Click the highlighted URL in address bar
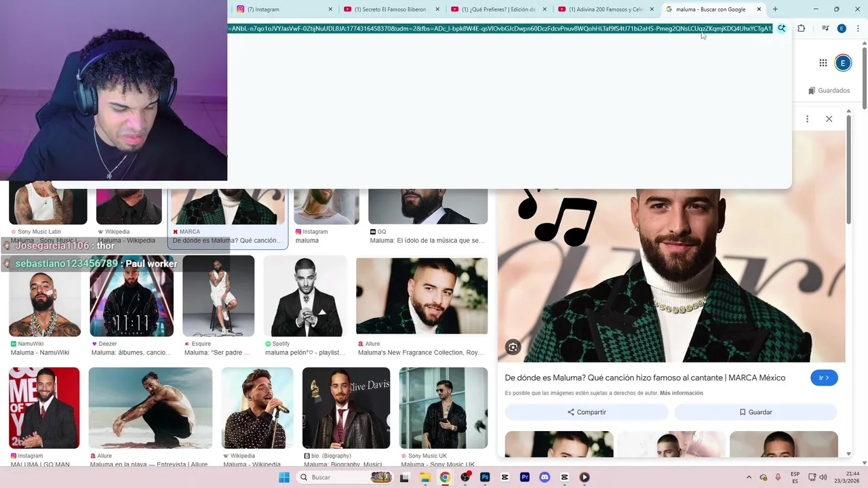Image resolution: width=868 pixels, height=488 pixels. point(500,28)
